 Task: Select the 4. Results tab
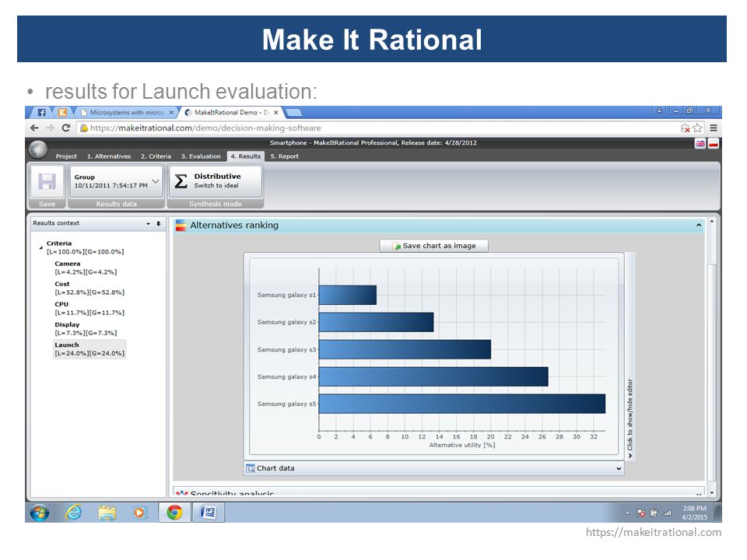tap(246, 156)
